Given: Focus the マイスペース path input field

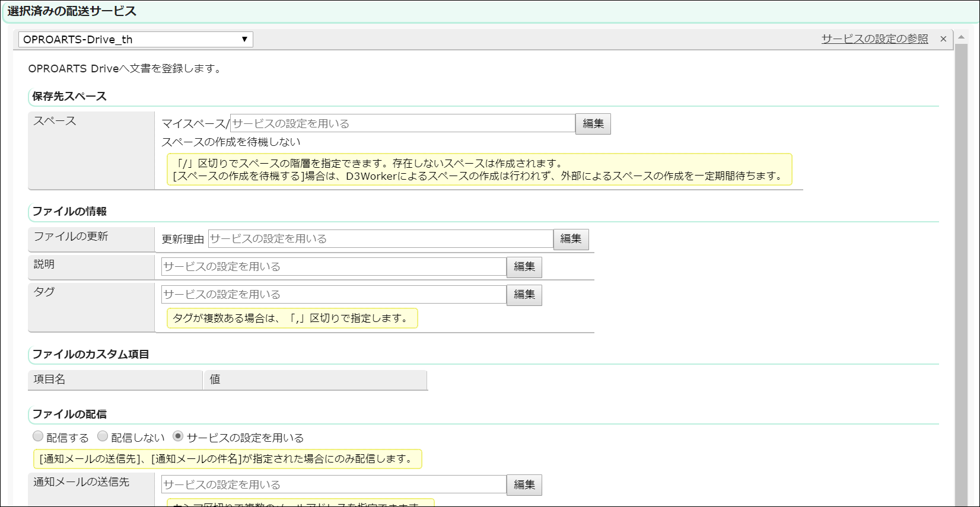Looking at the screenshot, I should (402, 123).
